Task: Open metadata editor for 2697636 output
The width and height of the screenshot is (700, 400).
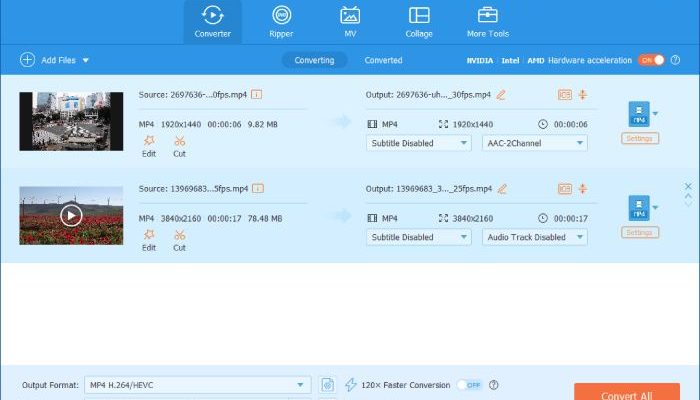Action: tap(565, 95)
